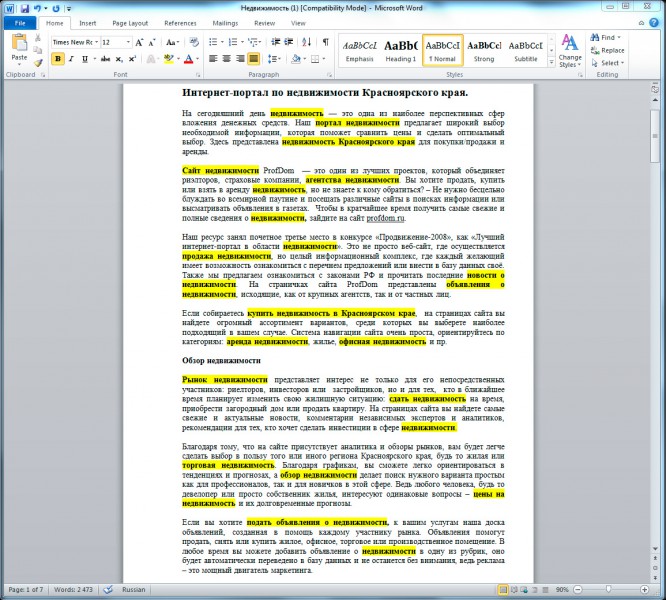Toggle Italic formatting
The width and height of the screenshot is (666, 600).
click(71, 59)
